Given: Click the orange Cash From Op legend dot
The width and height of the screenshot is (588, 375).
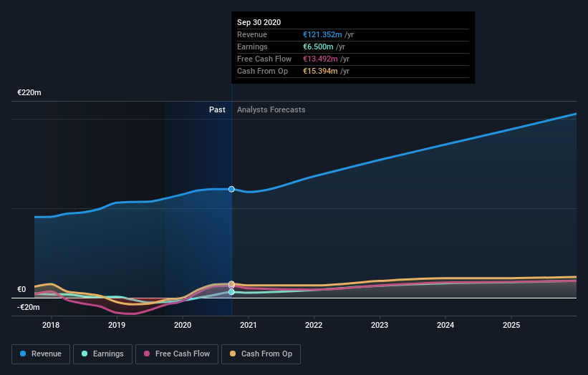Looking at the screenshot, I should point(233,354).
